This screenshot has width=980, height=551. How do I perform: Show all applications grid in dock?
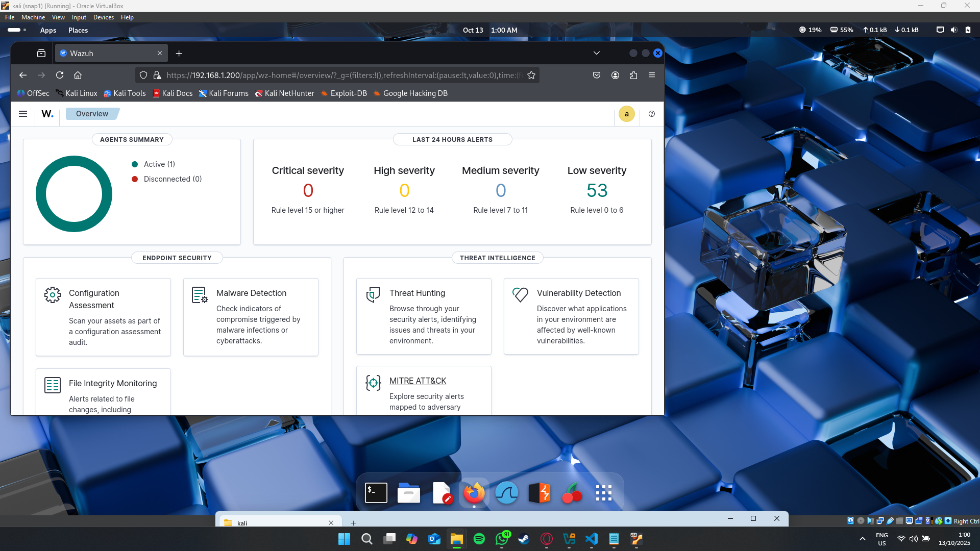tap(604, 493)
